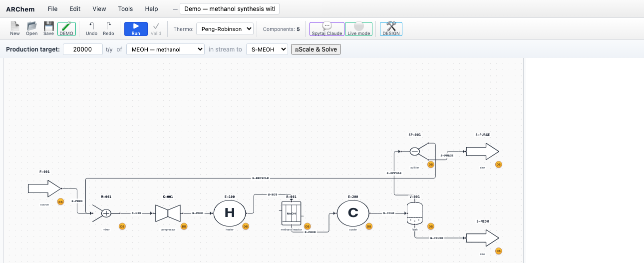Open the Help menu

(x=151, y=9)
